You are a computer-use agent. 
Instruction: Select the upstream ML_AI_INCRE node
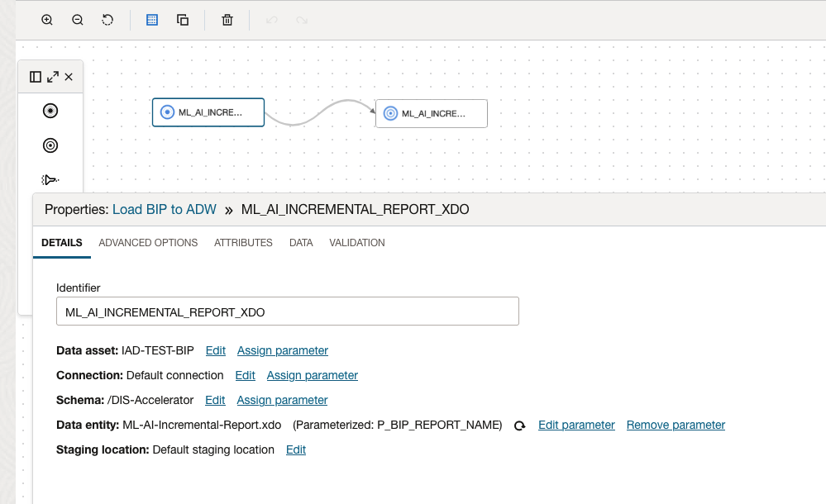[208, 112]
